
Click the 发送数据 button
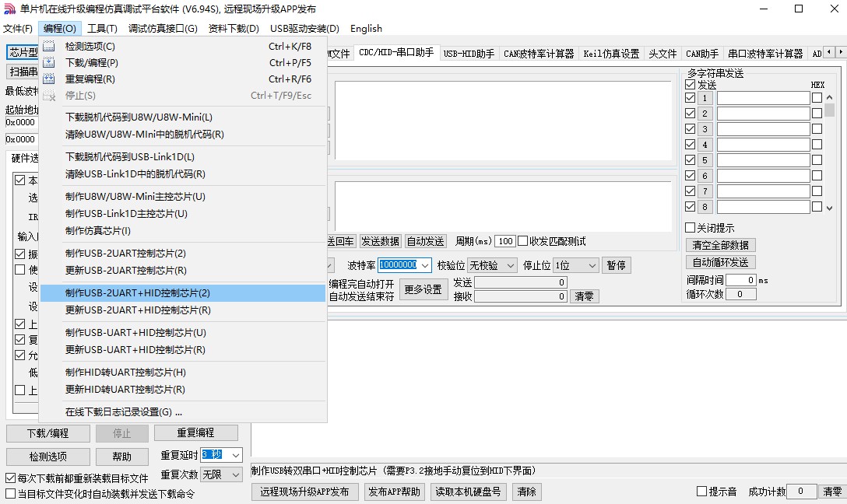tap(380, 241)
